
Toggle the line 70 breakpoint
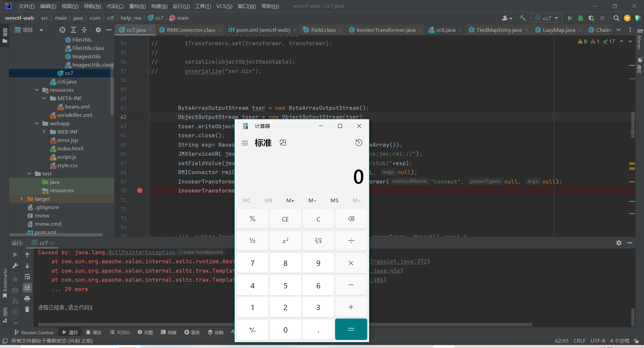140,191
